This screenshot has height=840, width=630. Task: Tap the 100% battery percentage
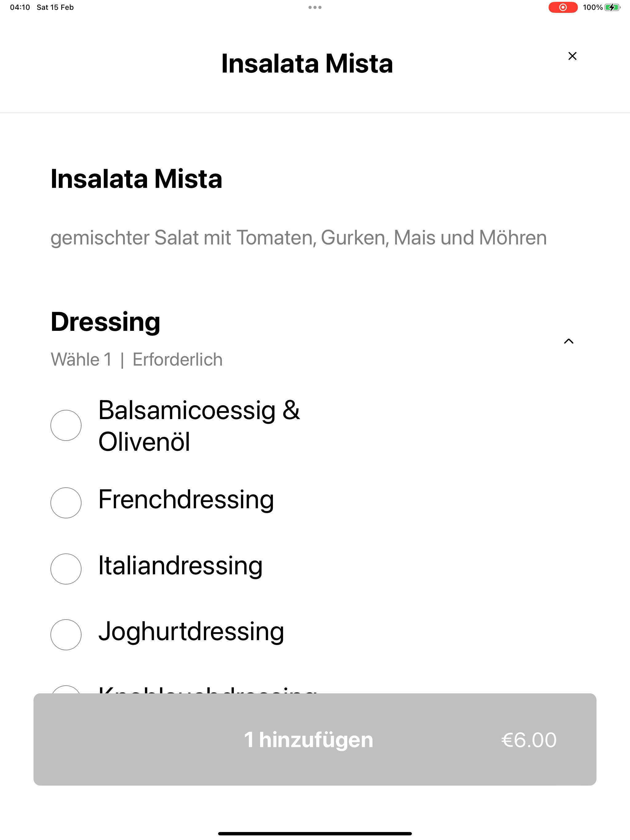pyautogui.click(x=593, y=7)
